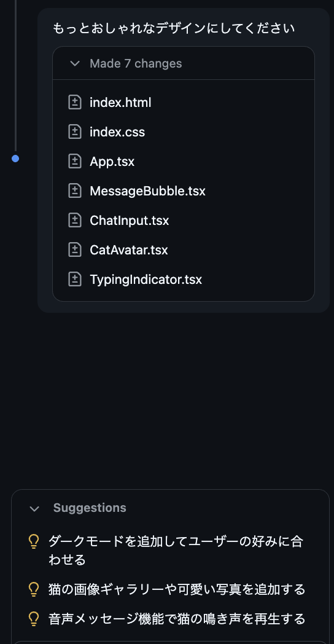Click the diff icon beside MessageBubble.tsx
This screenshot has height=644, width=334.
75,191
